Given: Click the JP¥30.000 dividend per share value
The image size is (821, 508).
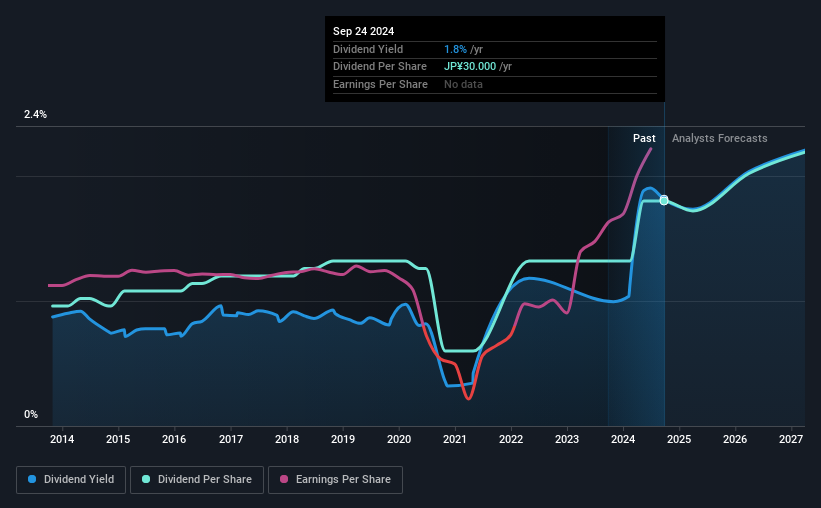Looking at the screenshot, I should pyautogui.click(x=470, y=67).
